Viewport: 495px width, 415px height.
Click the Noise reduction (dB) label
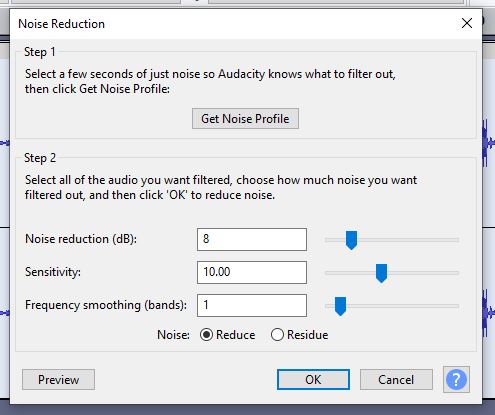pyautogui.click(x=81, y=239)
